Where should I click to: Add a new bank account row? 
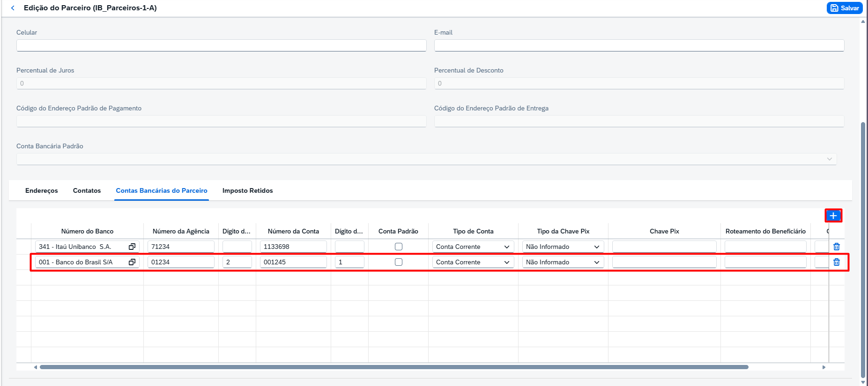click(x=833, y=216)
